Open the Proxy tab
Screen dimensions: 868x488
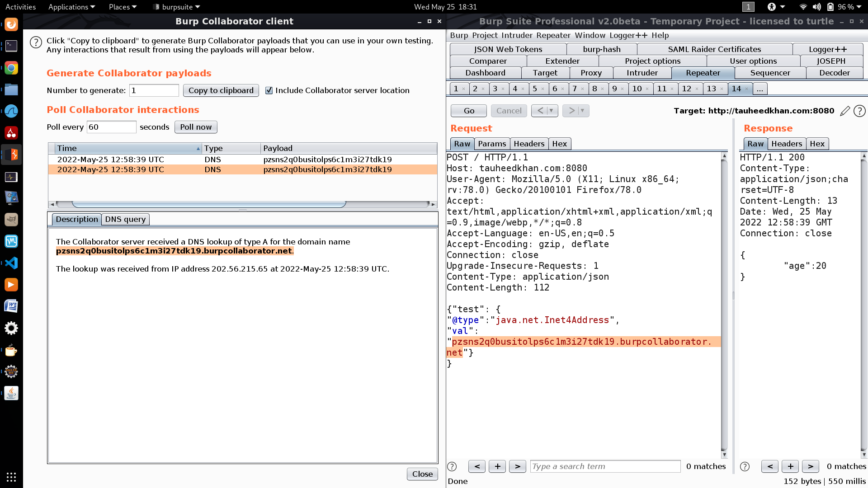coord(591,73)
